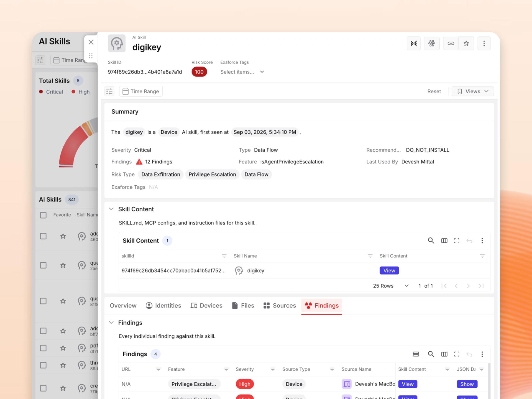Expand the Findings table to fullscreen
Screen dimensions: 532x399
pyautogui.click(x=457, y=354)
